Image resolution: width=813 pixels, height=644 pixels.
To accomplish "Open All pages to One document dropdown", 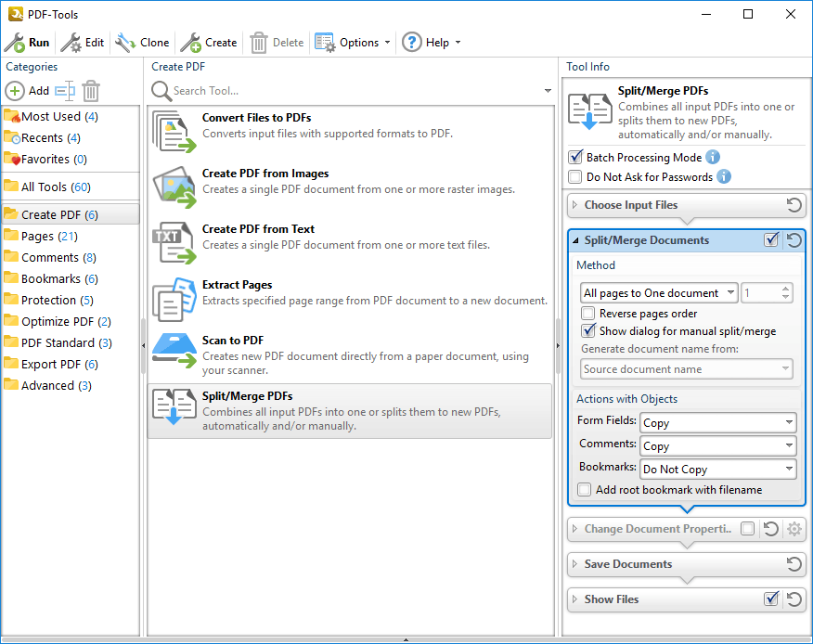I will [x=660, y=293].
